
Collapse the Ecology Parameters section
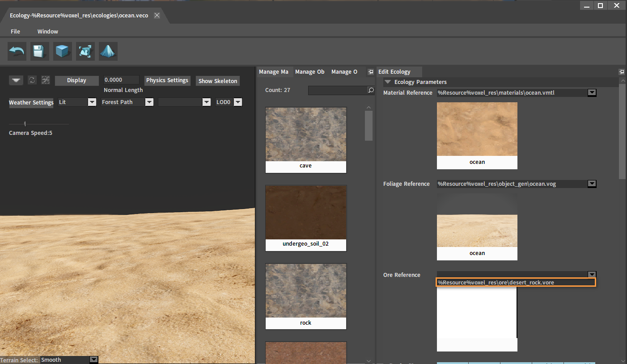coord(388,82)
